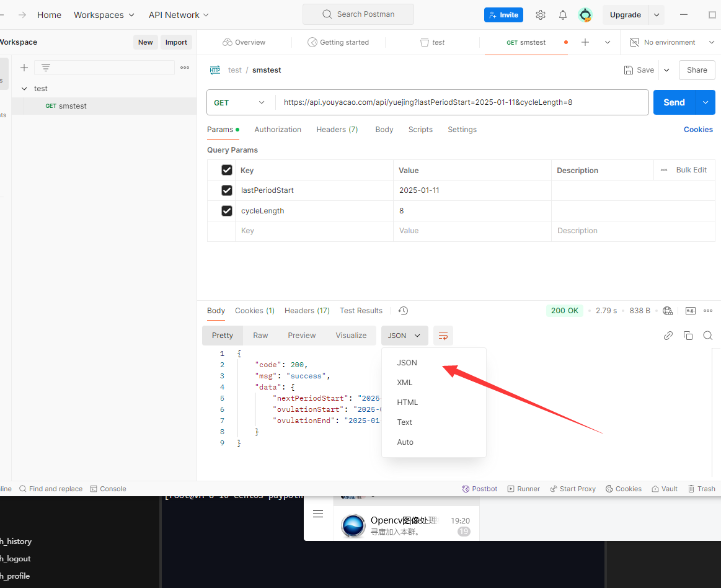Open Console panel
This screenshot has height=588, width=721.
[x=108, y=489]
